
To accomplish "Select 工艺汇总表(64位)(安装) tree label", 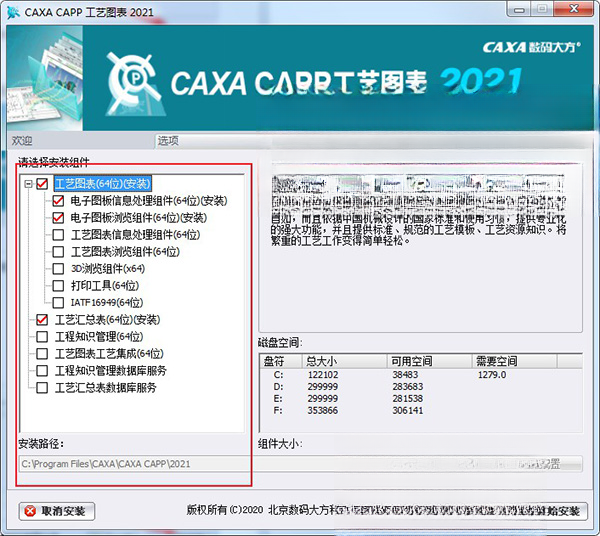I will [x=108, y=320].
